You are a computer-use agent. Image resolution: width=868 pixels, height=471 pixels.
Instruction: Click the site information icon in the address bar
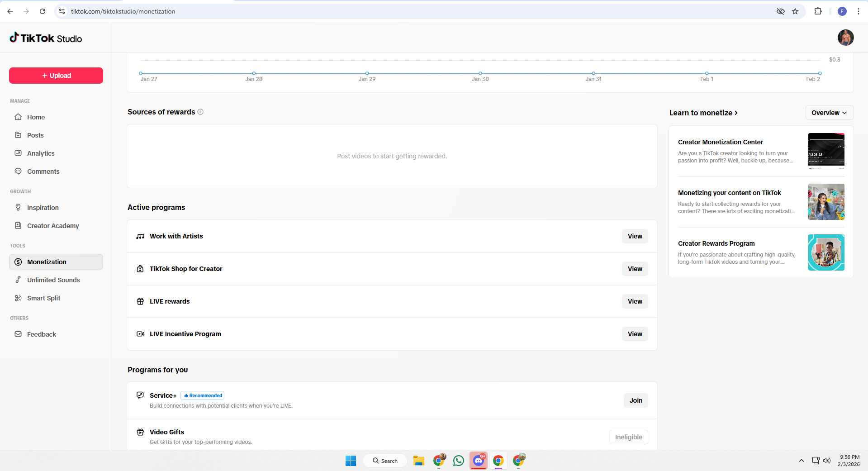point(62,11)
